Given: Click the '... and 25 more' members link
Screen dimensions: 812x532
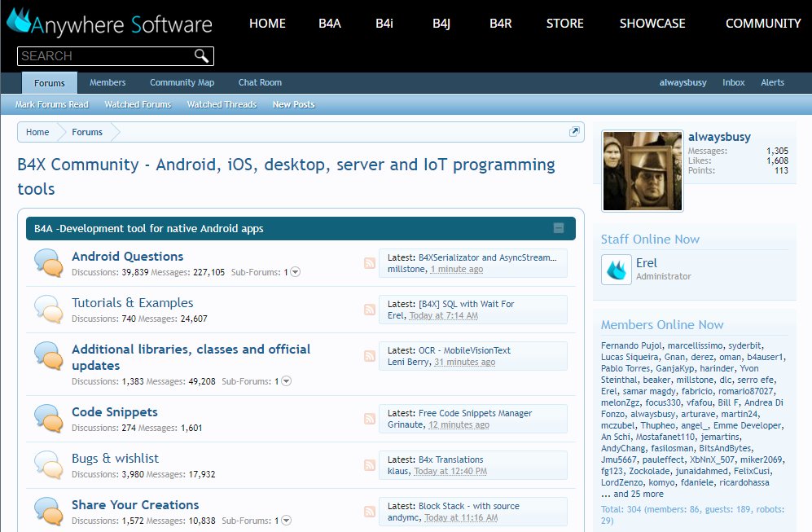Looking at the screenshot, I should click(x=632, y=494).
